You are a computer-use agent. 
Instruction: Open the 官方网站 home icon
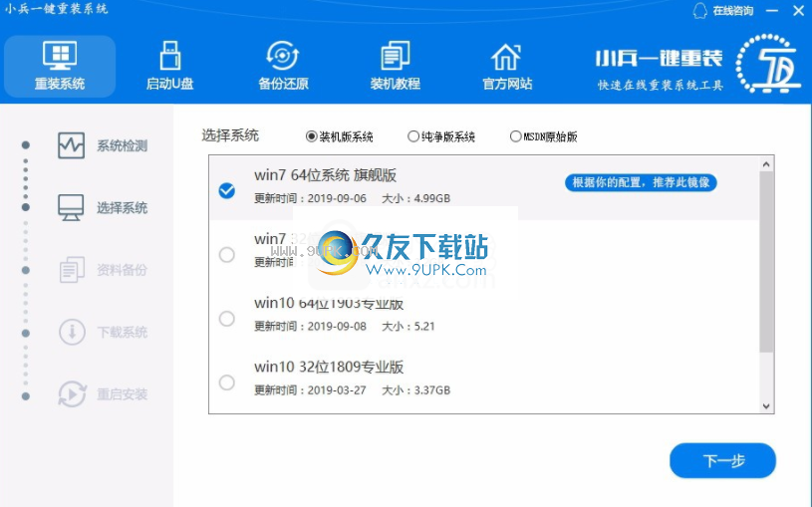click(x=506, y=57)
